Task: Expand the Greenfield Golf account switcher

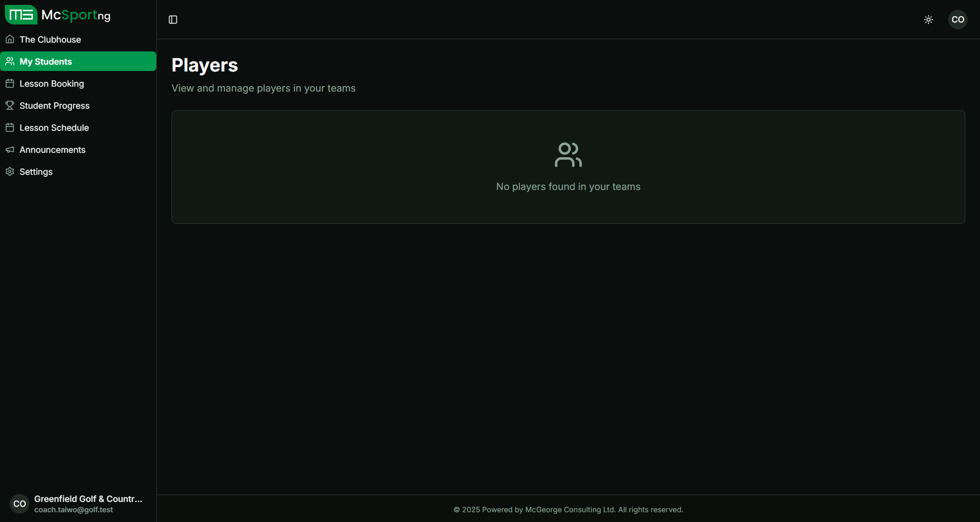Action: 78,503
